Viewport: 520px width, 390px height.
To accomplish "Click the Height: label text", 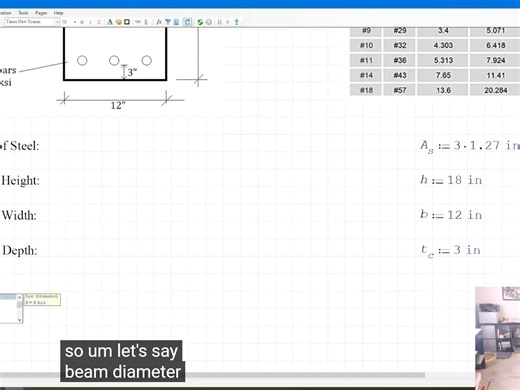I will 20,181.
